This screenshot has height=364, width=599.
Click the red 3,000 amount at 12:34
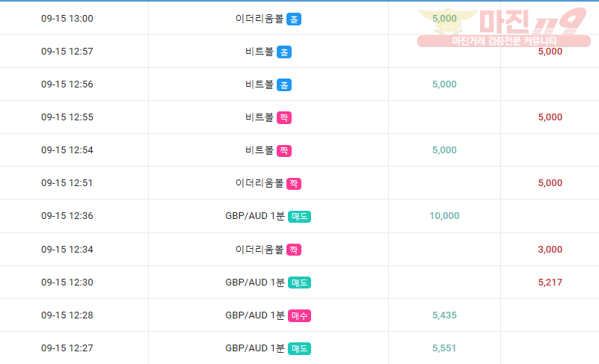(x=550, y=250)
